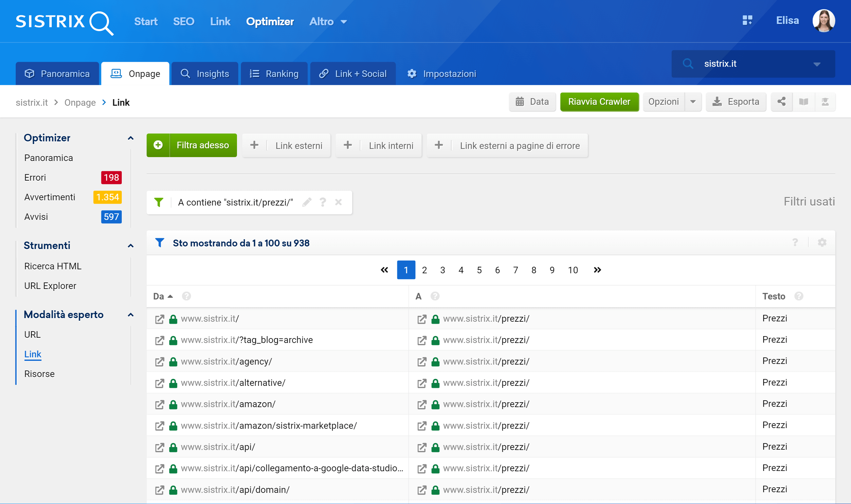Viewport: 851px width, 504px height.
Task: Click www.sistrix.it/amazon/sistrix-marketplace/ URL text
Action: click(269, 426)
